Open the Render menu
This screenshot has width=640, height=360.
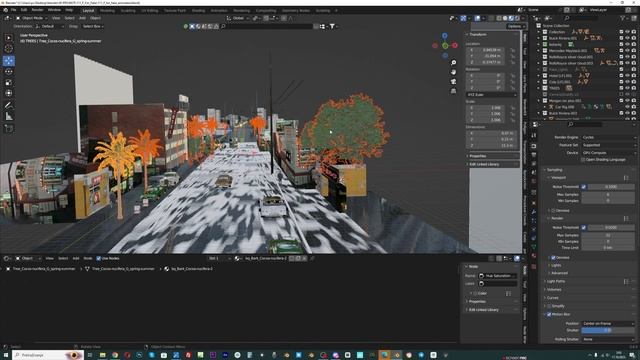[x=37, y=10]
